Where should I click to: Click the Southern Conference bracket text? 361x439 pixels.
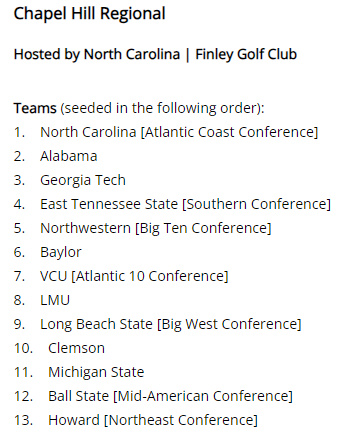[256, 204]
